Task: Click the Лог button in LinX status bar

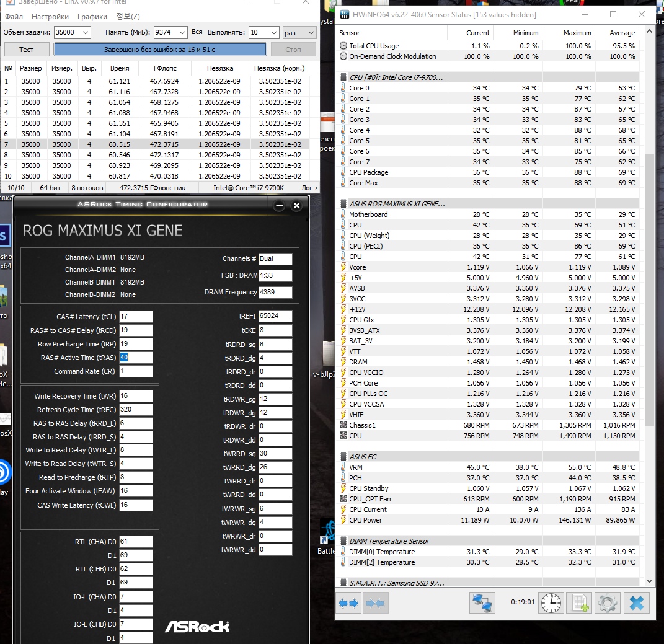Action: pos(309,188)
